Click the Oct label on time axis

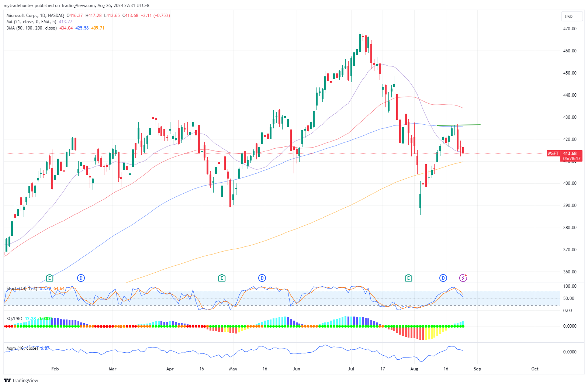coord(535,369)
